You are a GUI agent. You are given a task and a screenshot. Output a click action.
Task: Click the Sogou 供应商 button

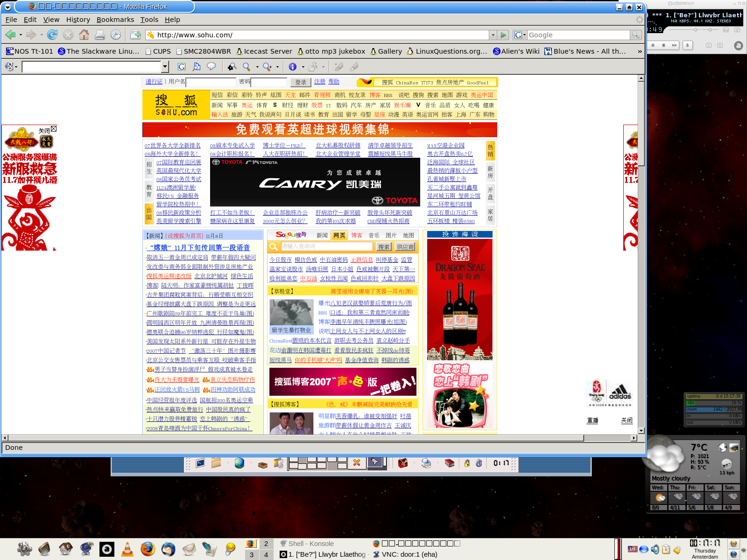405,247
